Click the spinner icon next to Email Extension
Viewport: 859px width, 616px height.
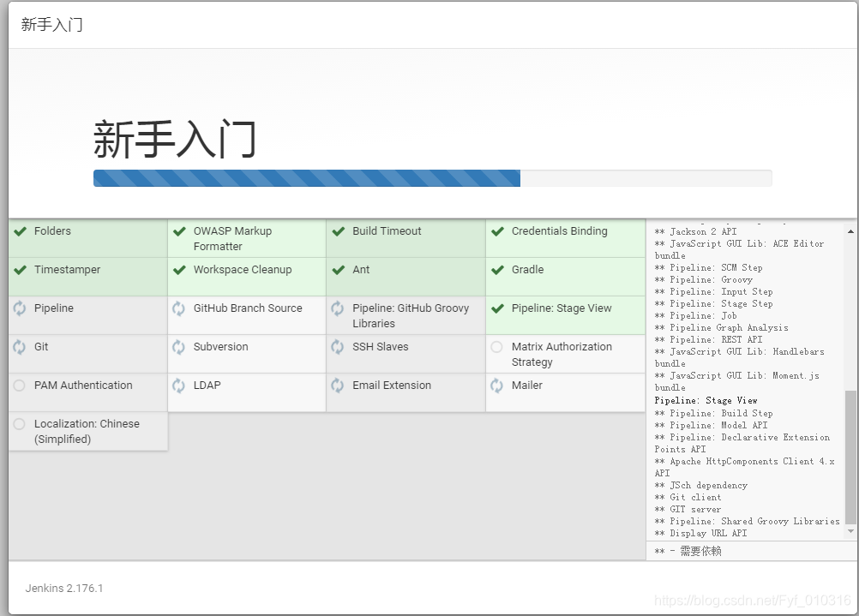[x=338, y=386]
